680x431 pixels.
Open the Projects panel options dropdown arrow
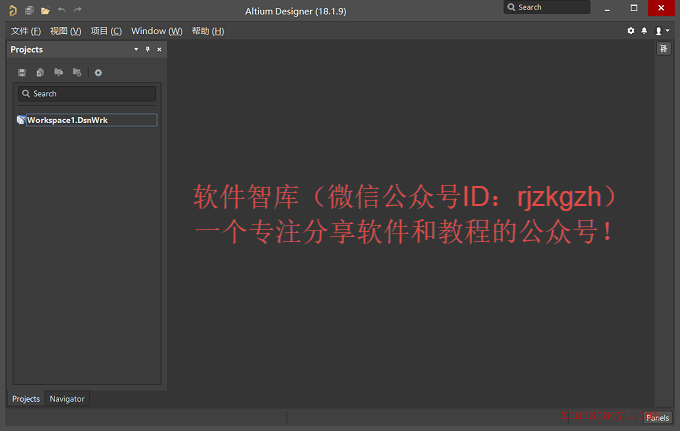tap(136, 49)
